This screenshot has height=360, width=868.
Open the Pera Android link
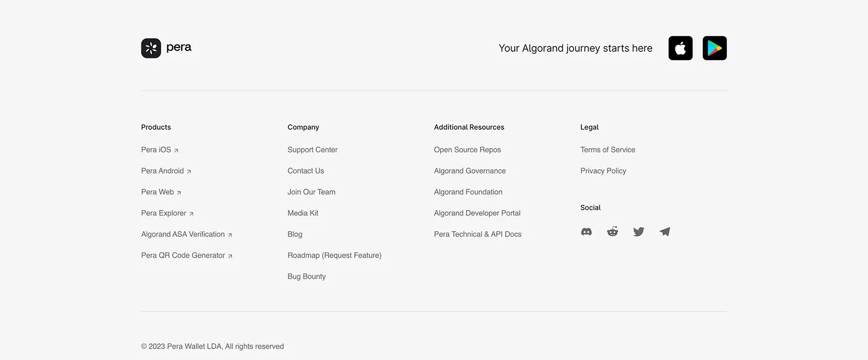click(166, 171)
